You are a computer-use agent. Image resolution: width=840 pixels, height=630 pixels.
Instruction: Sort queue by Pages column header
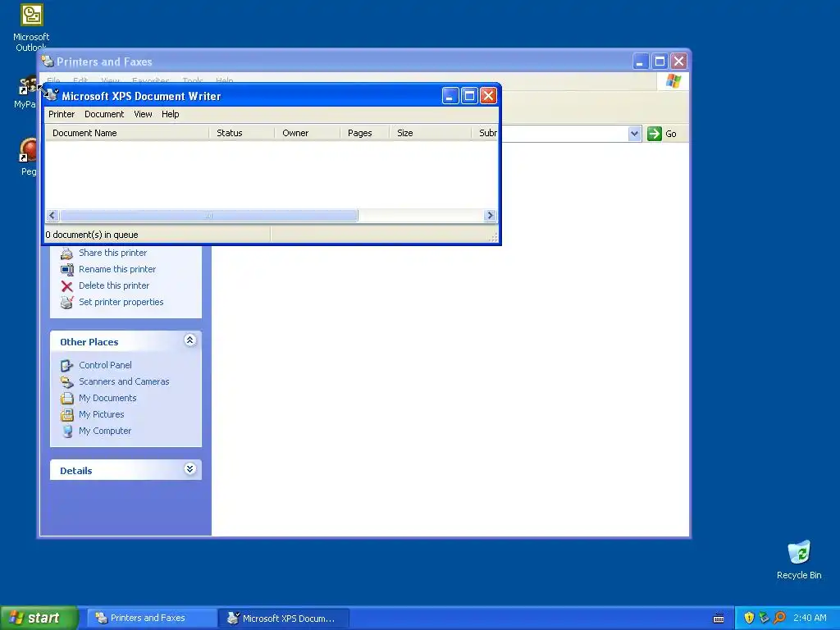pos(365,133)
